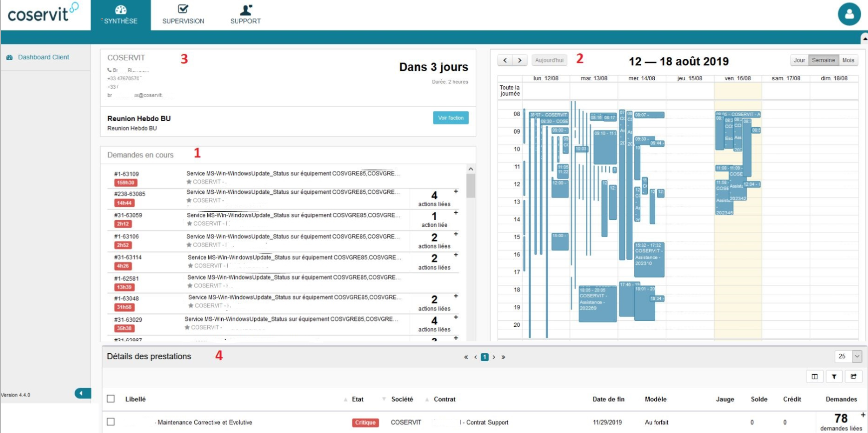This screenshot has height=433, width=868.
Task: Go to previous page of prestations
Action: tap(475, 357)
